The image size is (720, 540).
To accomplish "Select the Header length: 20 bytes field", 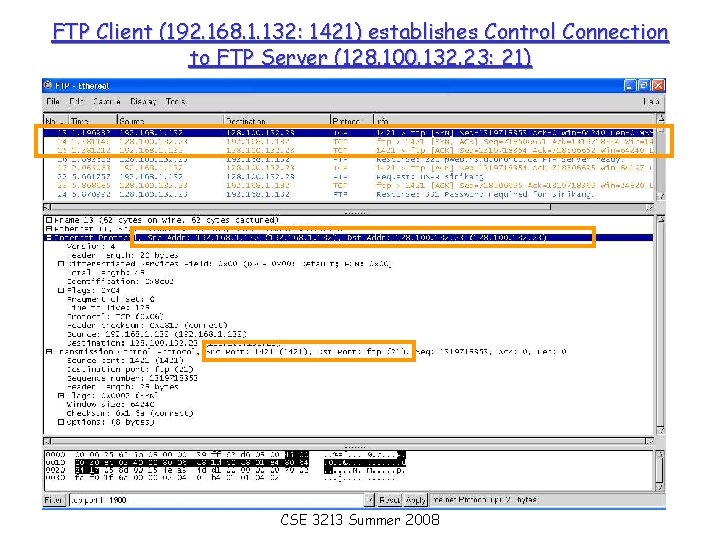I will point(122,255).
